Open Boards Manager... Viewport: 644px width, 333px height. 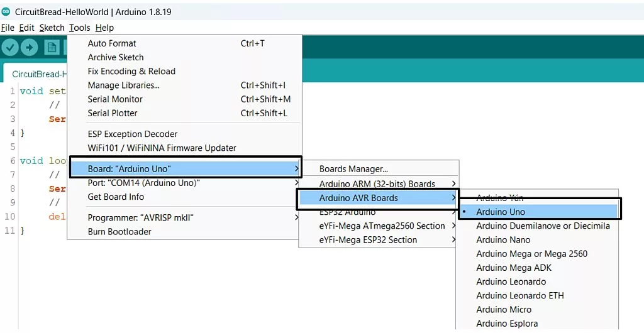[378, 169]
